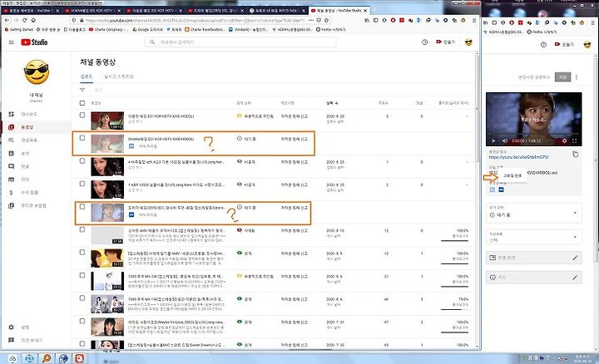
Task: Open the hamburger menu beside YouTube Studio logo
Action: pyautogui.click(x=11, y=42)
